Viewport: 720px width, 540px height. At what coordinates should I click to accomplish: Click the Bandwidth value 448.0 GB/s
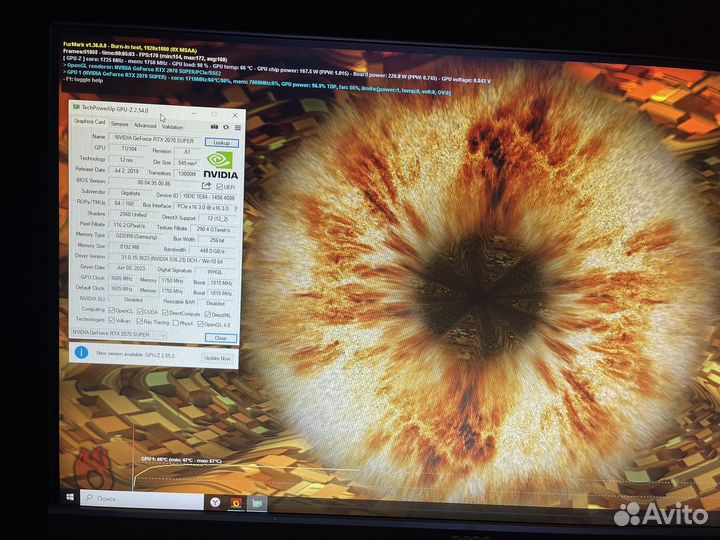213,251
